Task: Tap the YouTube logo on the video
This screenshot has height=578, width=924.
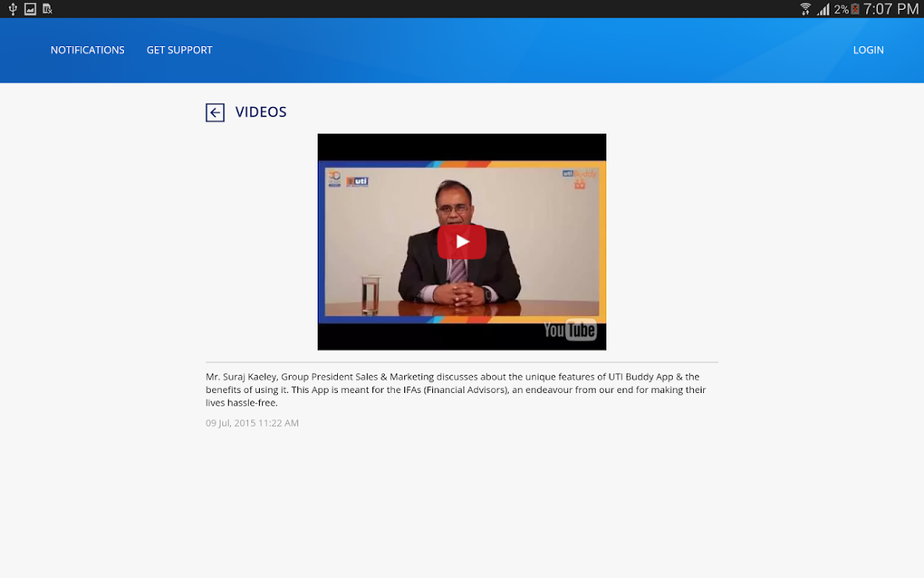Action: click(x=569, y=330)
